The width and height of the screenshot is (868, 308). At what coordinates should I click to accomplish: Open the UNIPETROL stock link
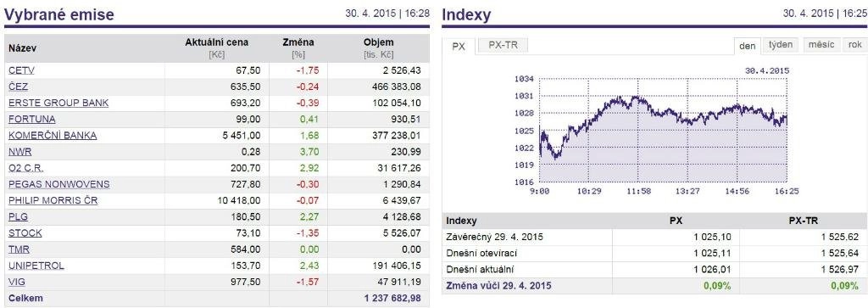coord(36,266)
